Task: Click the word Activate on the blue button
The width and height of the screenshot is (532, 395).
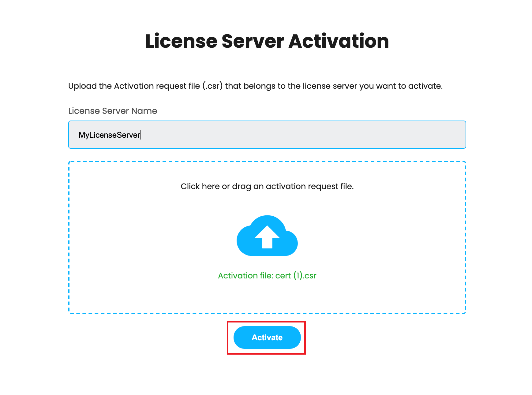Action: (267, 337)
